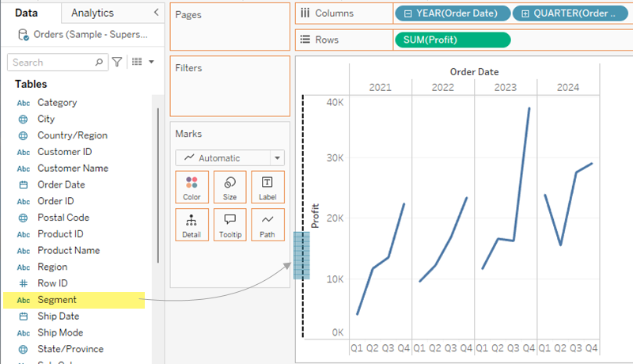Click the view-as-list grid icon

click(x=137, y=62)
